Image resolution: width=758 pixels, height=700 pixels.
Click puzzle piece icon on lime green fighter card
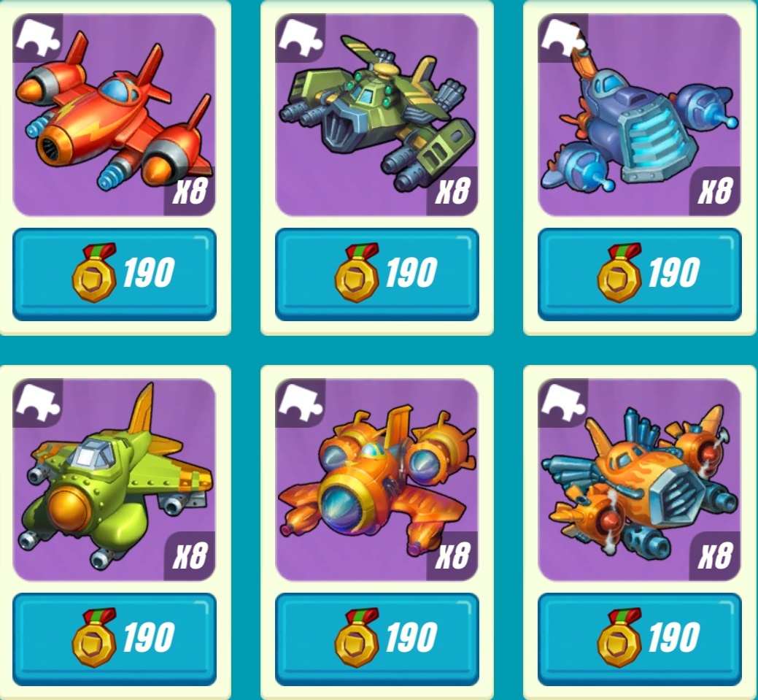click(37, 401)
